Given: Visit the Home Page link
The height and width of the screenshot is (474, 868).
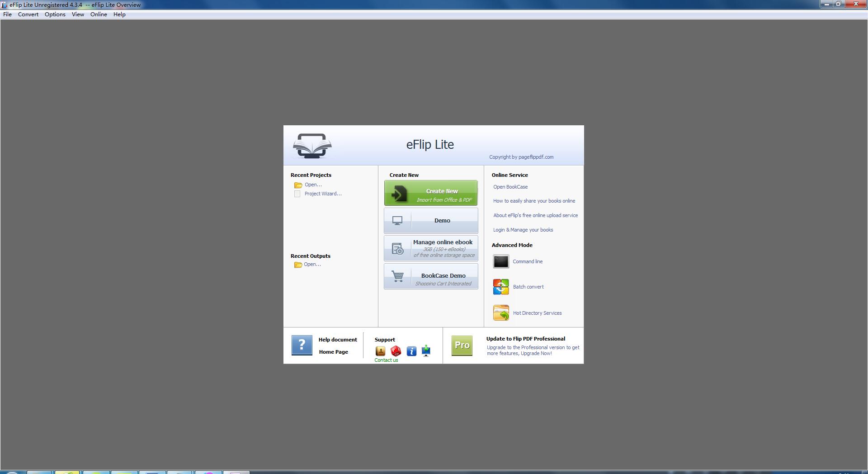Looking at the screenshot, I should 334,352.
